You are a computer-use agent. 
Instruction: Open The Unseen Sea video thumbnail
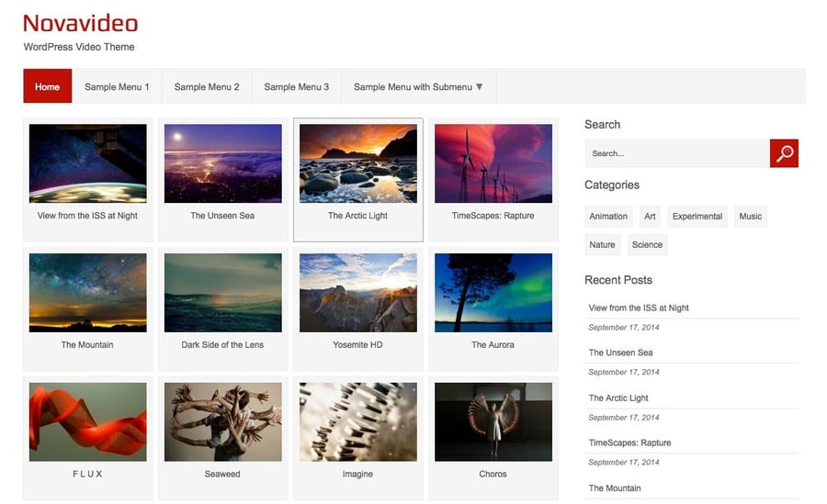tap(223, 163)
